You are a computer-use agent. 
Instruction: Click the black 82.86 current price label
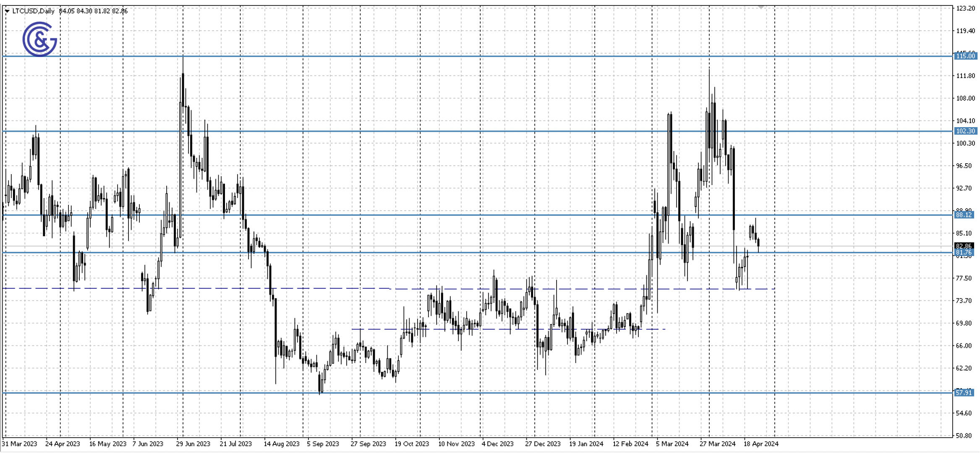(x=964, y=246)
